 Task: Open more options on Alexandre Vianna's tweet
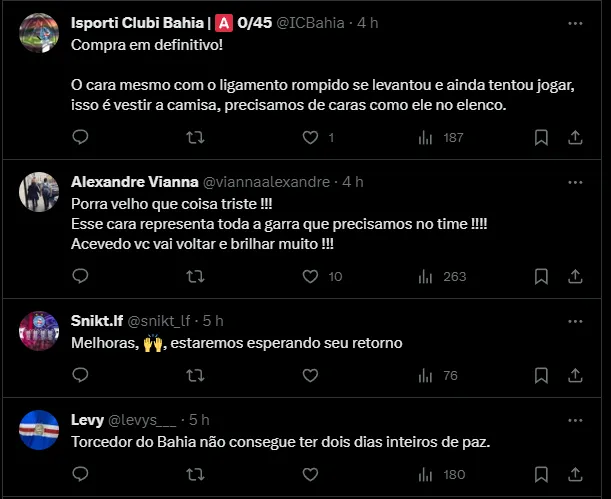tap(575, 182)
